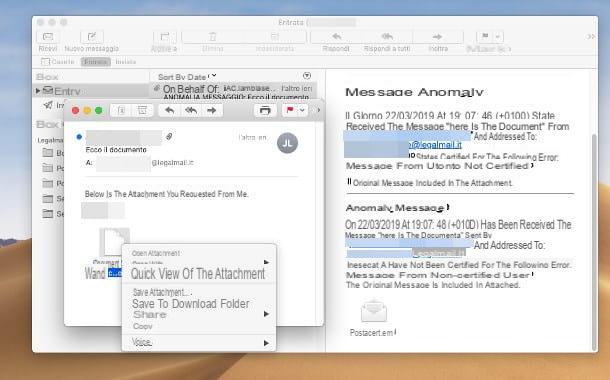Open the flag color dropdown in main toolbar

click(498, 37)
